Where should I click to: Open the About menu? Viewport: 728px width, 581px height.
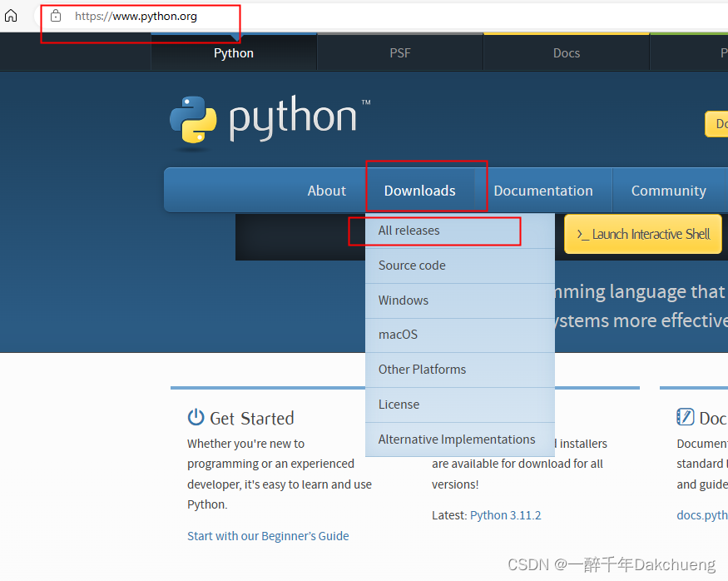pos(326,191)
